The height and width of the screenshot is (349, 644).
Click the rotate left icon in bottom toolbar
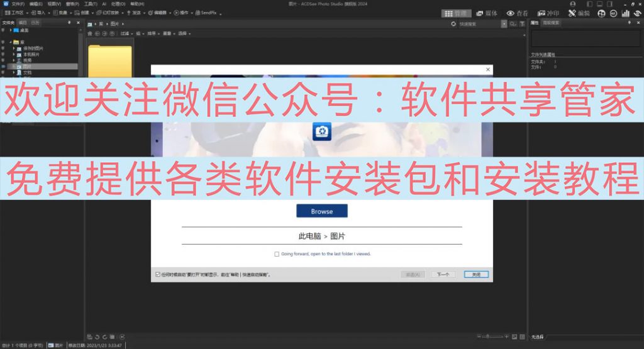(x=97, y=336)
